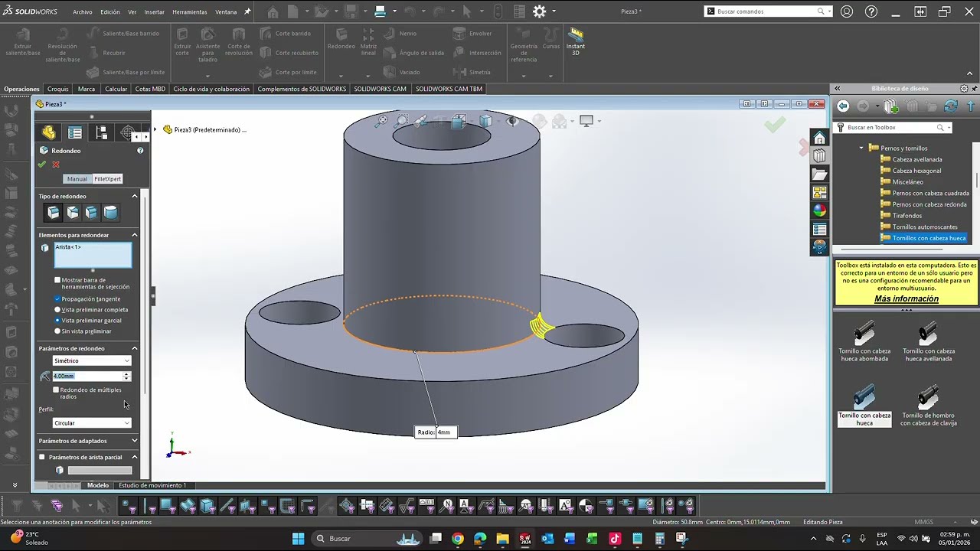980x551 pixels.
Task: Select Vista preliminar completa
Action: click(57, 309)
